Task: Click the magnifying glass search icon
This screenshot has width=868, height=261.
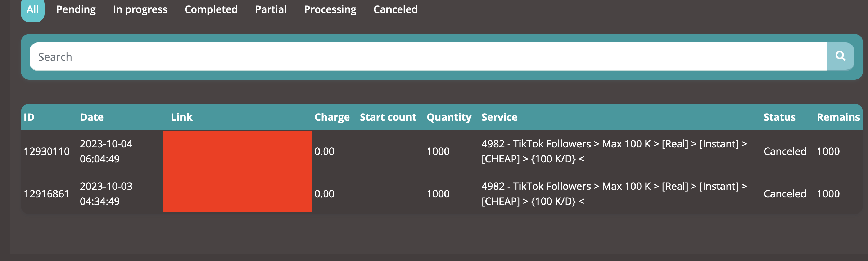Action: [840, 56]
